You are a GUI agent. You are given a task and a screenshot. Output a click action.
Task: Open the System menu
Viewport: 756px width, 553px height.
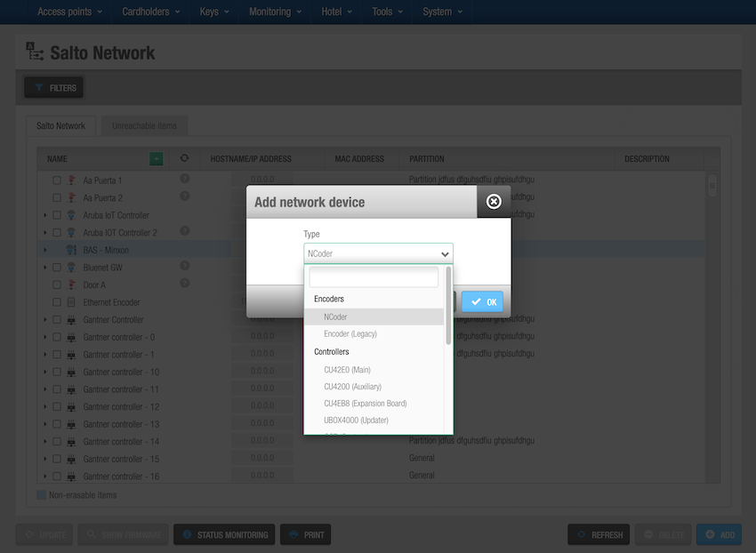pos(442,12)
